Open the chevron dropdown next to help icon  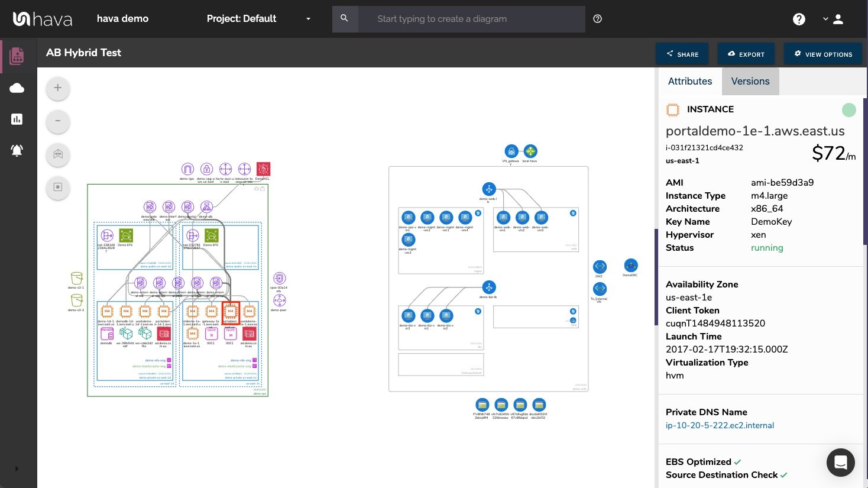point(825,19)
